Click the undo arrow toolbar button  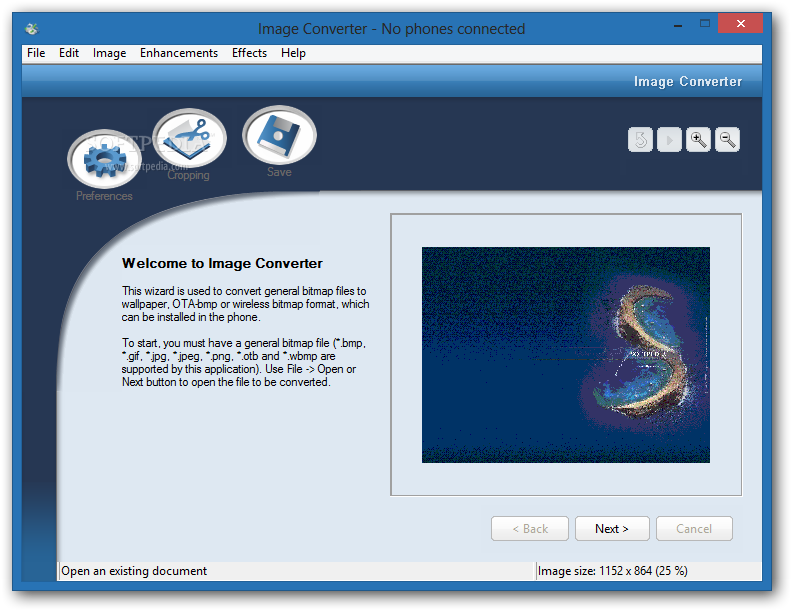pos(640,139)
